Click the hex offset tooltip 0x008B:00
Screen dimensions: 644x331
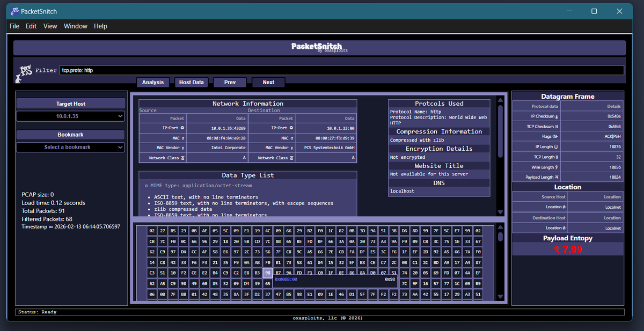[286, 279]
